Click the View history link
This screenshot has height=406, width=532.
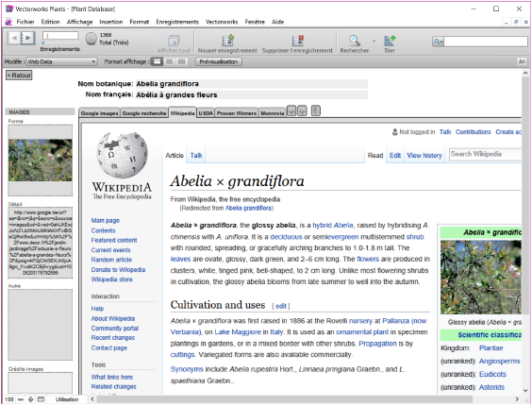tap(424, 155)
